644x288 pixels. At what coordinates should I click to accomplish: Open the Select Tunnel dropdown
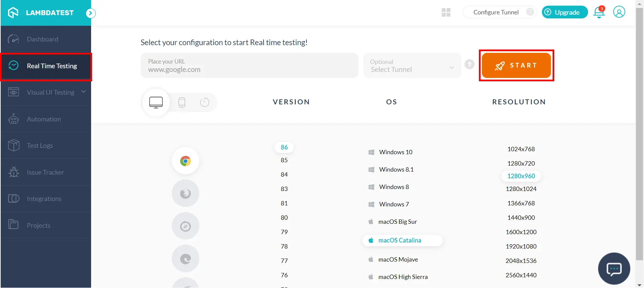click(x=412, y=66)
